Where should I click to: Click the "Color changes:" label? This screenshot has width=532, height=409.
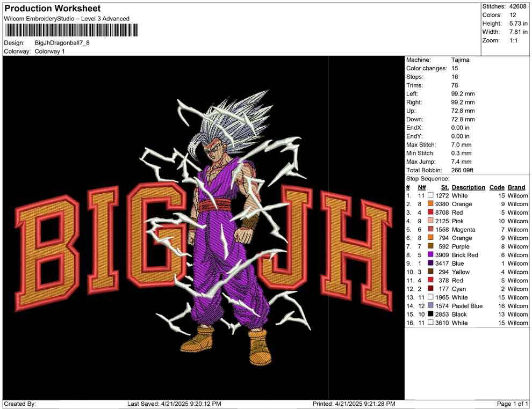tap(427, 68)
